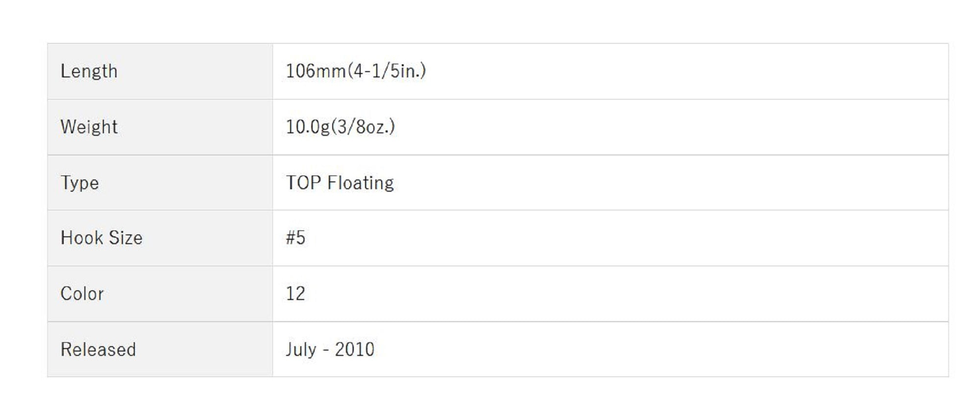Select the word TOP in Type value
This screenshot has width=980, height=403.
click(303, 183)
